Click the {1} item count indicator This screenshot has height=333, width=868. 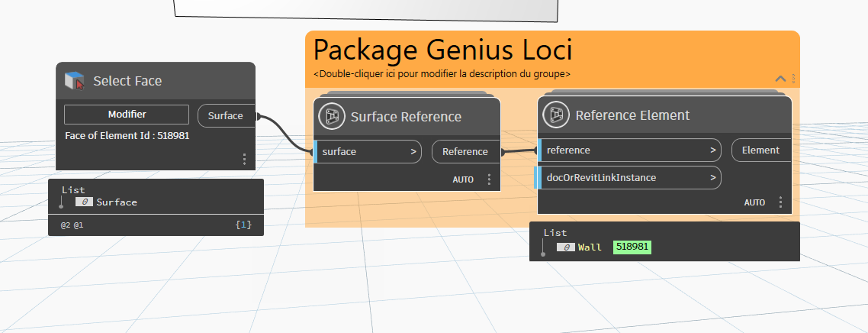[x=243, y=225]
